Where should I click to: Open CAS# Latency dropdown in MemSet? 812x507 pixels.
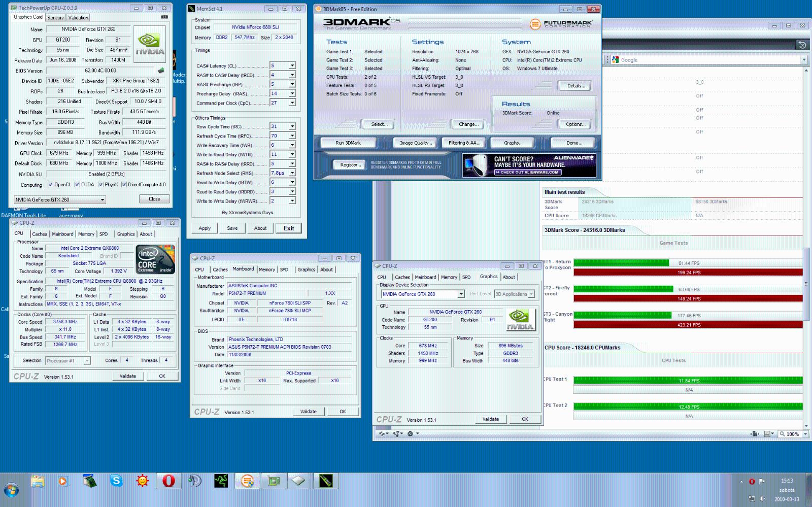click(292, 65)
